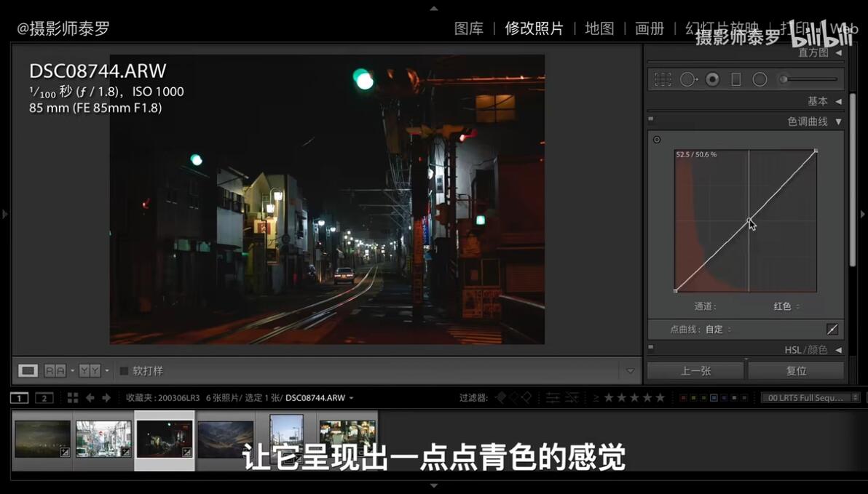Open the second window button 2
868x494 pixels.
[44, 398]
